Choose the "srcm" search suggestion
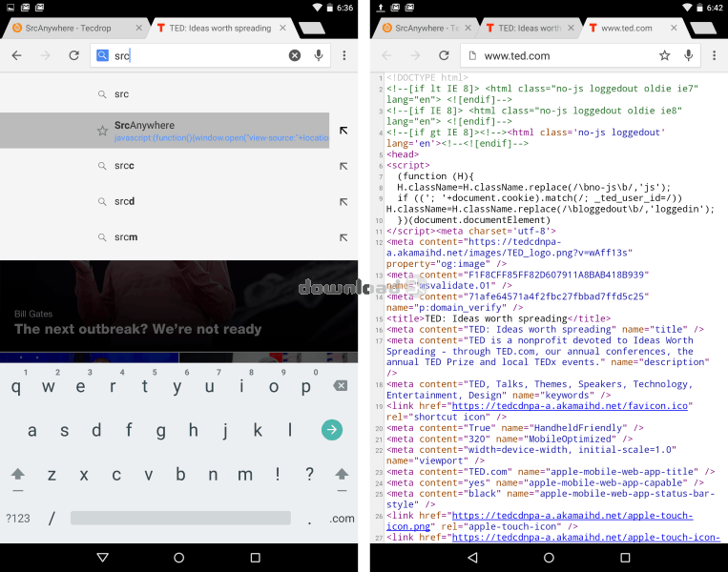Image resolution: width=728 pixels, height=572 pixels. point(126,237)
